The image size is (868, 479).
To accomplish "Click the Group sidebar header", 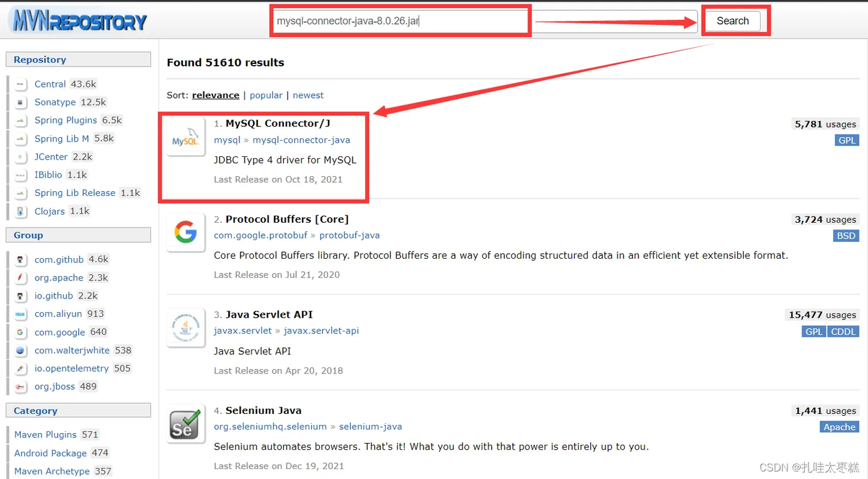I will point(78,235).
